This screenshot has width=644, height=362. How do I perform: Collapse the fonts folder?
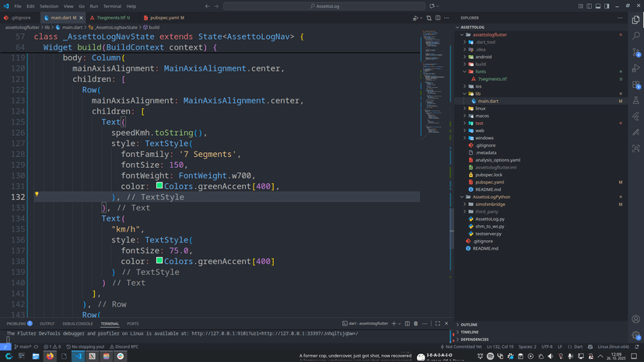coord(481,71)
